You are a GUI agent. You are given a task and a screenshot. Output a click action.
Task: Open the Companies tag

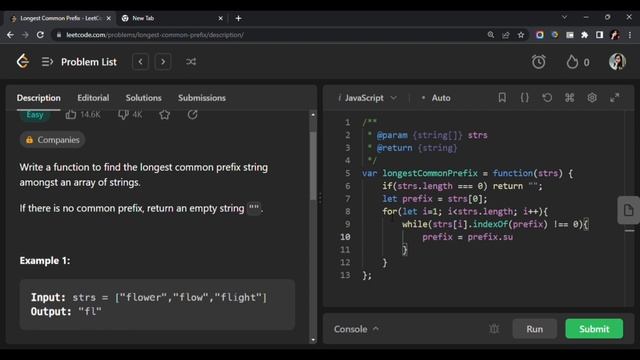point(52,140)
